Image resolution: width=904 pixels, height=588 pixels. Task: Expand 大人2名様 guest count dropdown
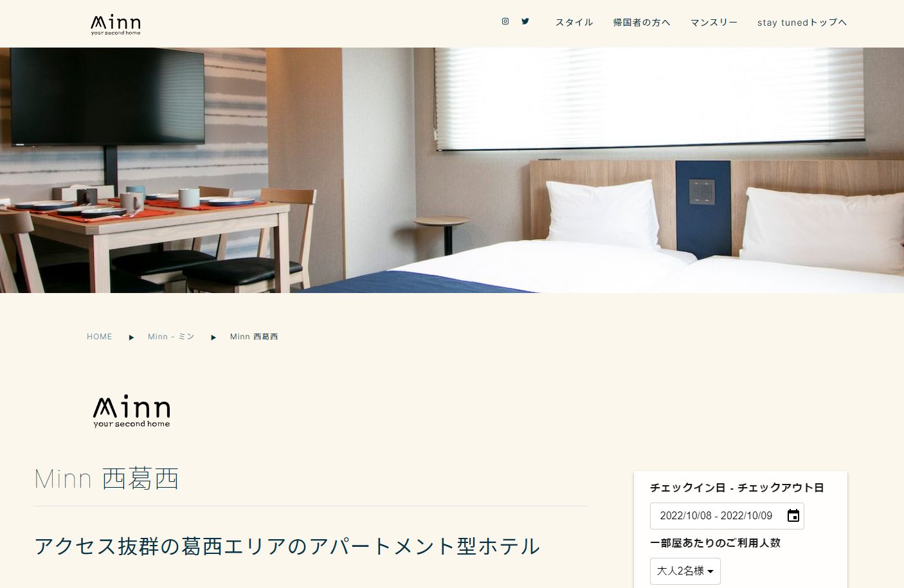tap(685, 571)
